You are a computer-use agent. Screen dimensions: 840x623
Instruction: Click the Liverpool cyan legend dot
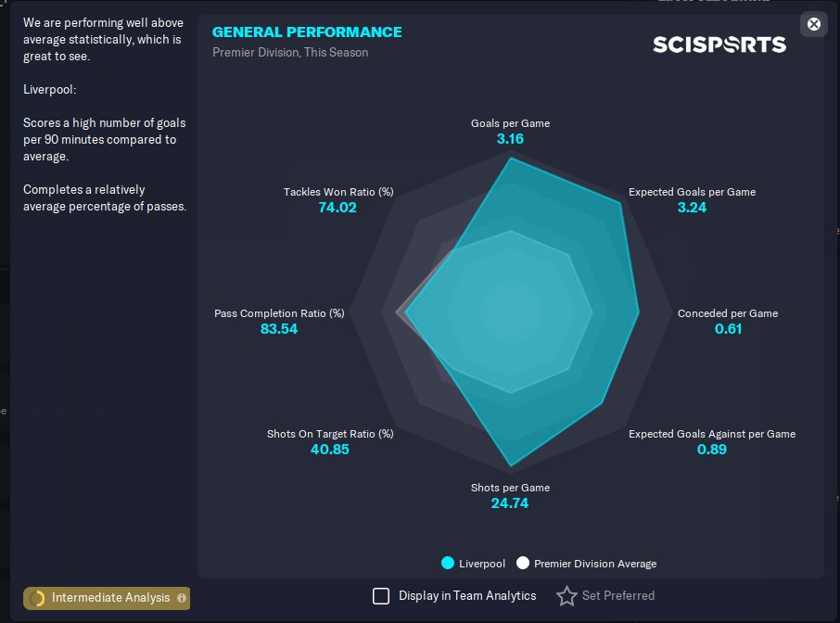tap(448, 563)
